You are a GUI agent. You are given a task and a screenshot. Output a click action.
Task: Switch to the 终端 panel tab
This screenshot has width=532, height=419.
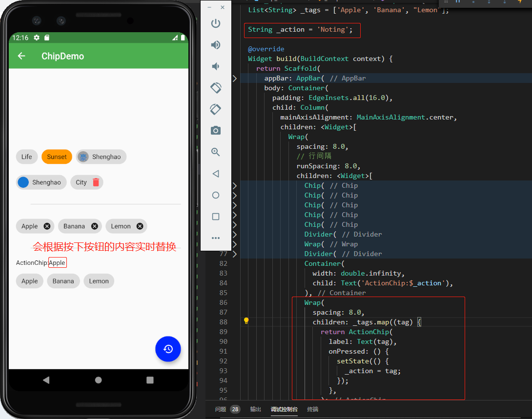click(312, 409)
